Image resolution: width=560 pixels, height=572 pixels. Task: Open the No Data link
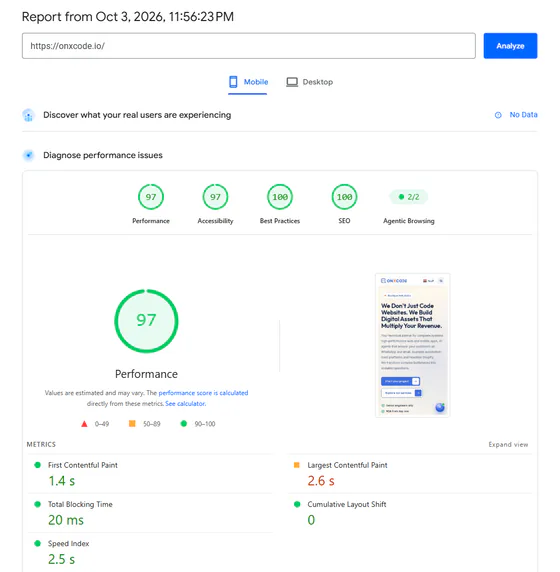click(523, 115)
